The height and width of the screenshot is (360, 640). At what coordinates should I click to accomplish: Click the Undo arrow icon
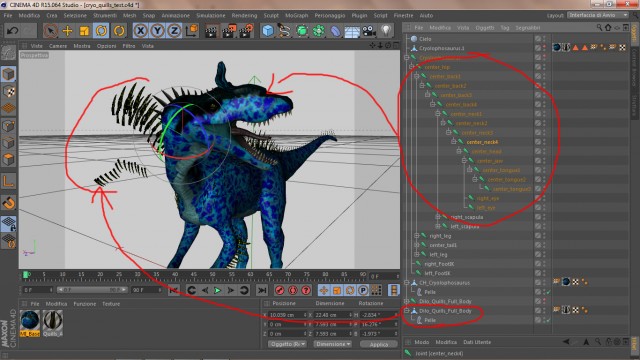(x=13, y=31)
